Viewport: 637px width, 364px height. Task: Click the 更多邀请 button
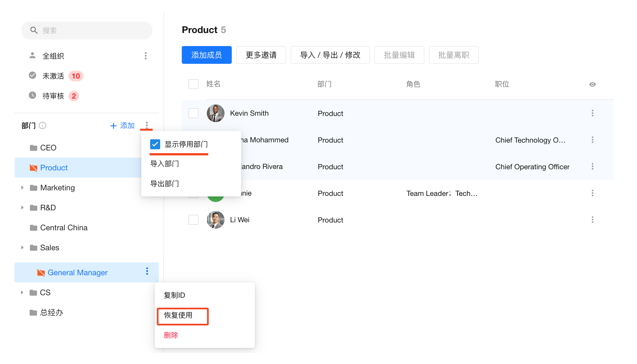tap(261, 55)
